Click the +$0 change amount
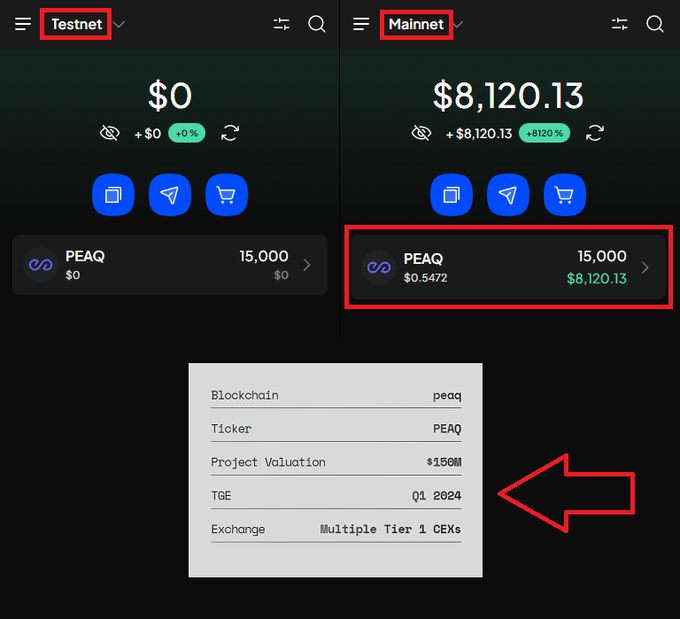Screen dimensions: 680x619 tap(148, 134)
